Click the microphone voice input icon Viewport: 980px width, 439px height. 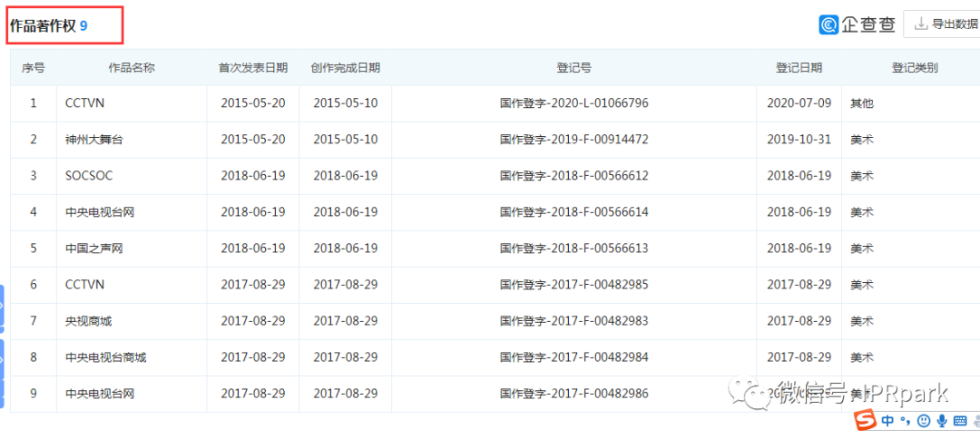pyautogui.click(x=942, y=422)
